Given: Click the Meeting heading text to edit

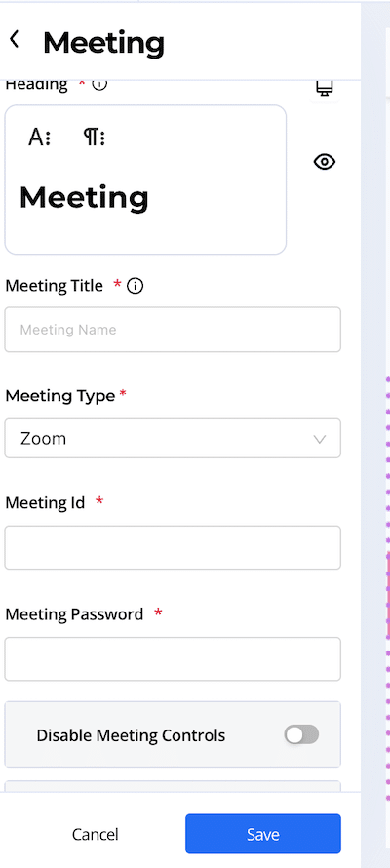Looking at the screenshot, I should (84, 198).
